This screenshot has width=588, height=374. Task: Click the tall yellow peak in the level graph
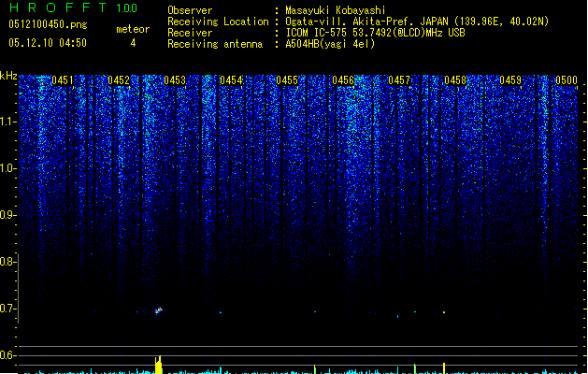(x=159, y=365)
